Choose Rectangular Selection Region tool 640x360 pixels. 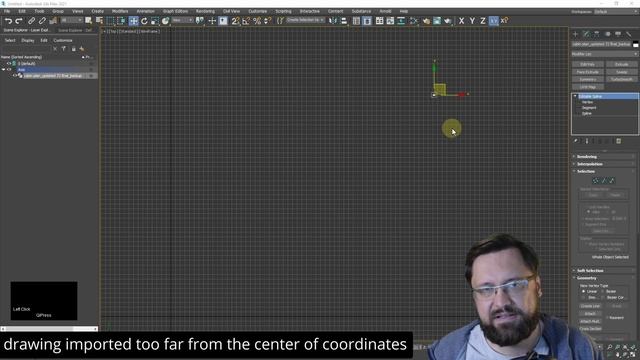click(x=110, y=20)
